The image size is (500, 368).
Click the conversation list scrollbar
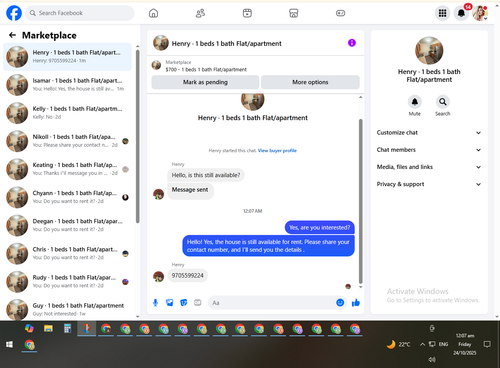(x=138, y=137)
